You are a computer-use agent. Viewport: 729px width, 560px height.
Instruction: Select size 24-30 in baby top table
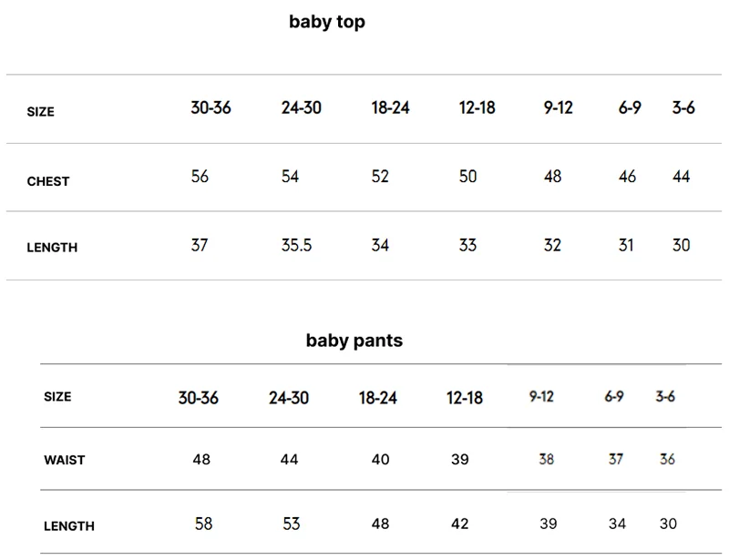(302, 107)
